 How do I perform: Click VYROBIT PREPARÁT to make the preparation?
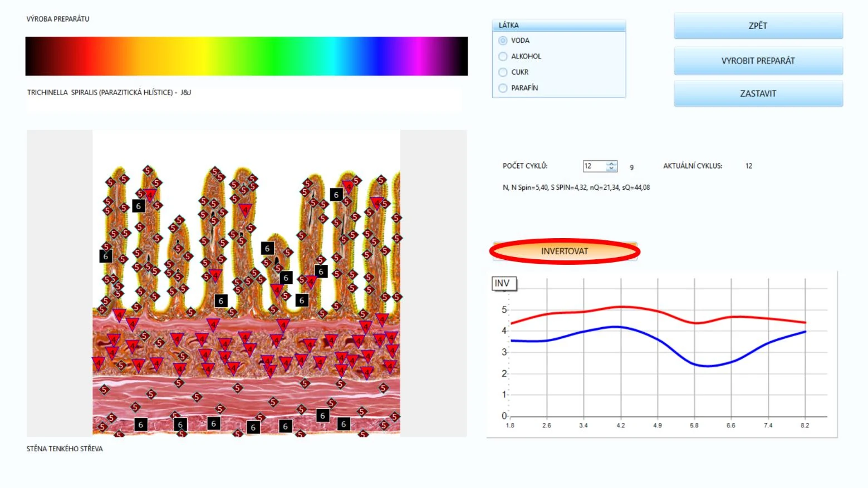pyautogui.click(x=758, y=61)
